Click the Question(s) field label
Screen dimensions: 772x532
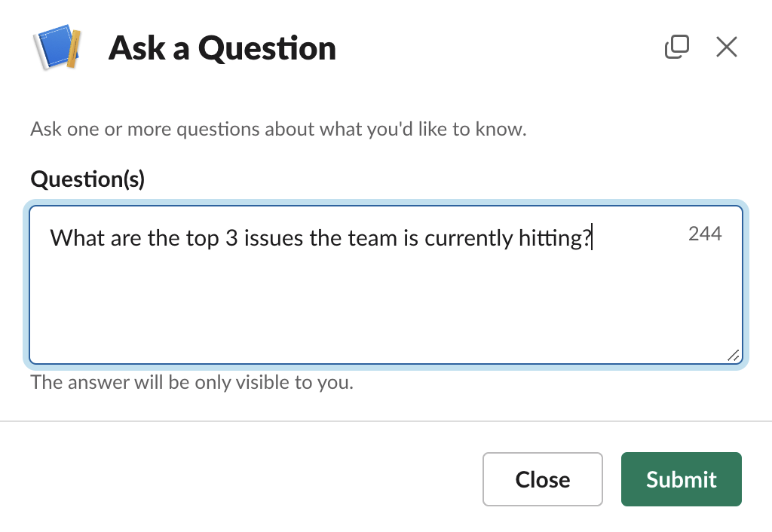coord(87,179)
